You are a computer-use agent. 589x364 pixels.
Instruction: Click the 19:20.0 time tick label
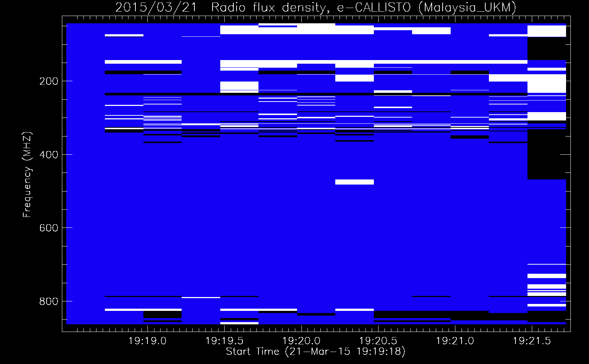click(301, 341)
